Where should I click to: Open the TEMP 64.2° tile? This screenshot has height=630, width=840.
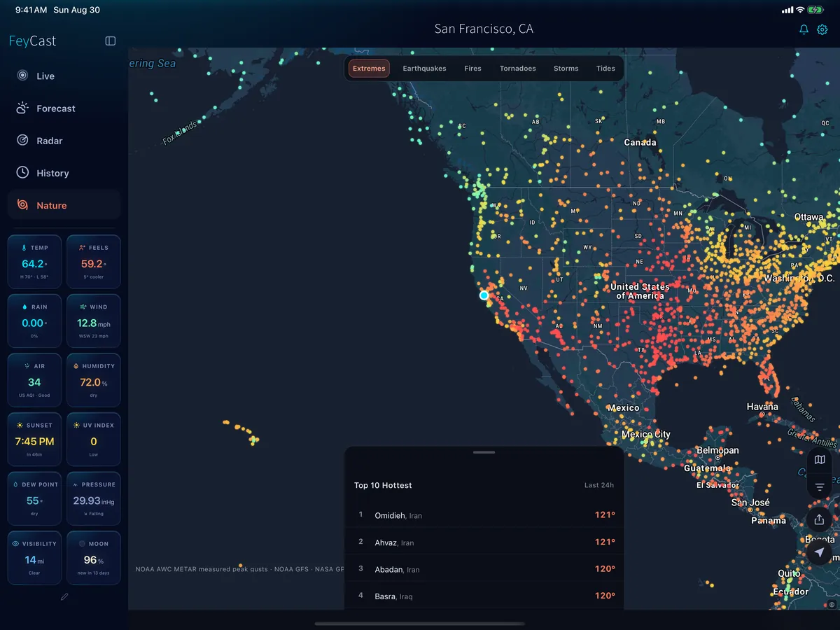34,262
